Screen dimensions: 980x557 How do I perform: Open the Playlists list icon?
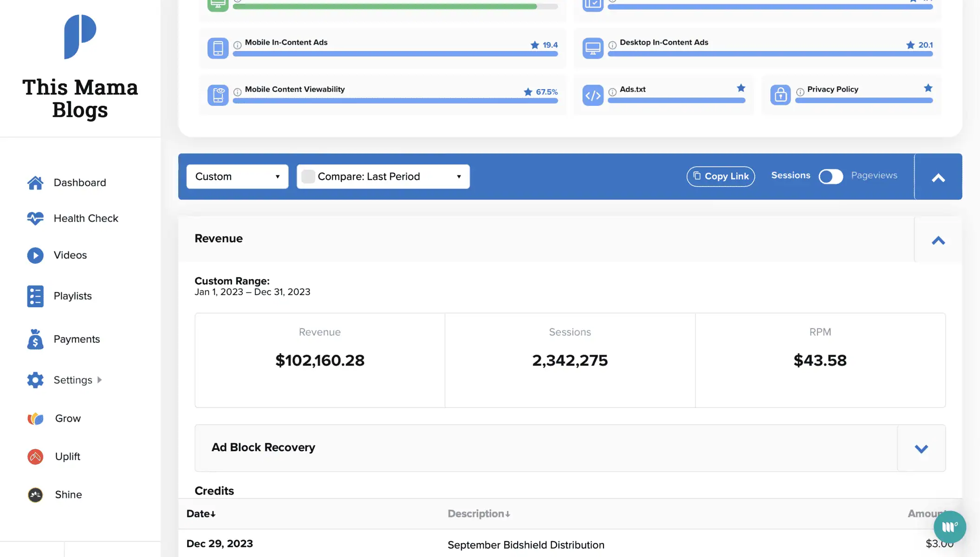35,296
